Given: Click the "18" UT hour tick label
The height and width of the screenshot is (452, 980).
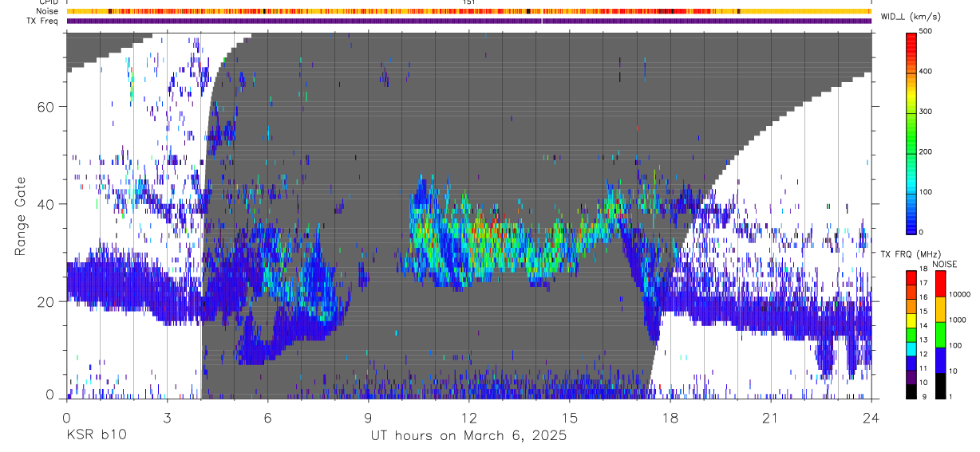Looking at the screenshot, I should (670, 417).
